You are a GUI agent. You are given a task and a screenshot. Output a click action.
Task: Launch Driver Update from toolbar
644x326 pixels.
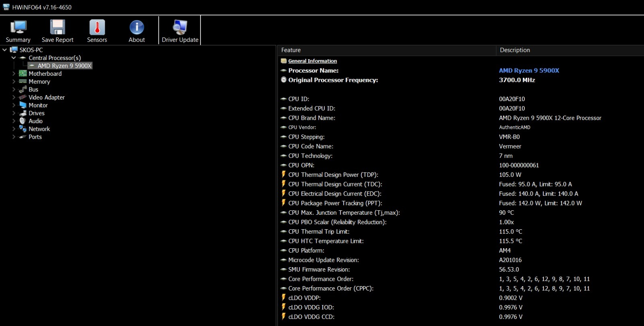[x=180, y=28]
